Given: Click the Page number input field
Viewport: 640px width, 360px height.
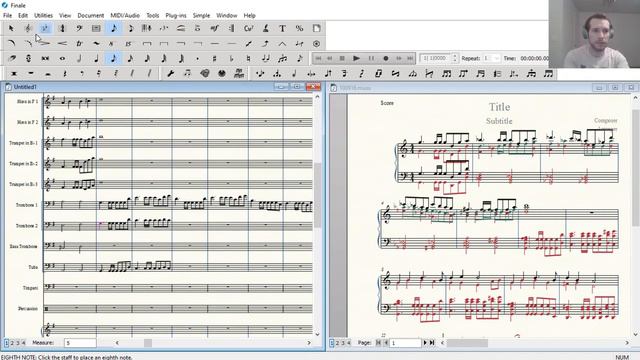Looking at the screenshot, I should [406, 343].
